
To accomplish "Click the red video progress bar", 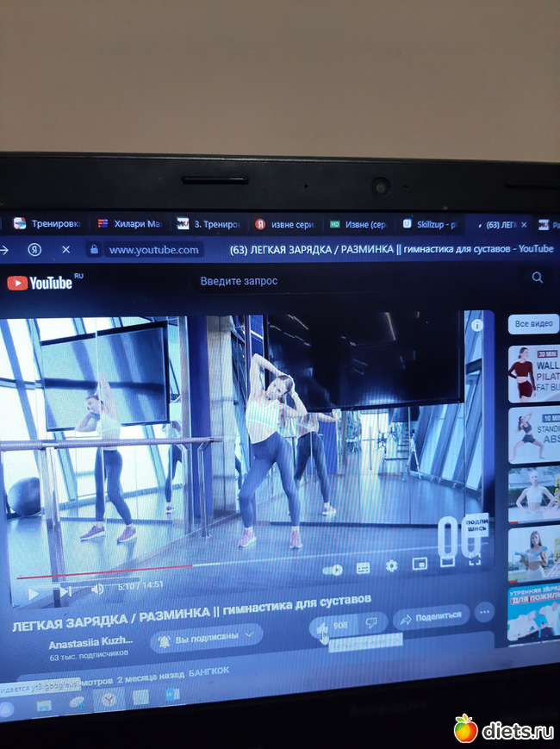I will (x=103, y=572).
